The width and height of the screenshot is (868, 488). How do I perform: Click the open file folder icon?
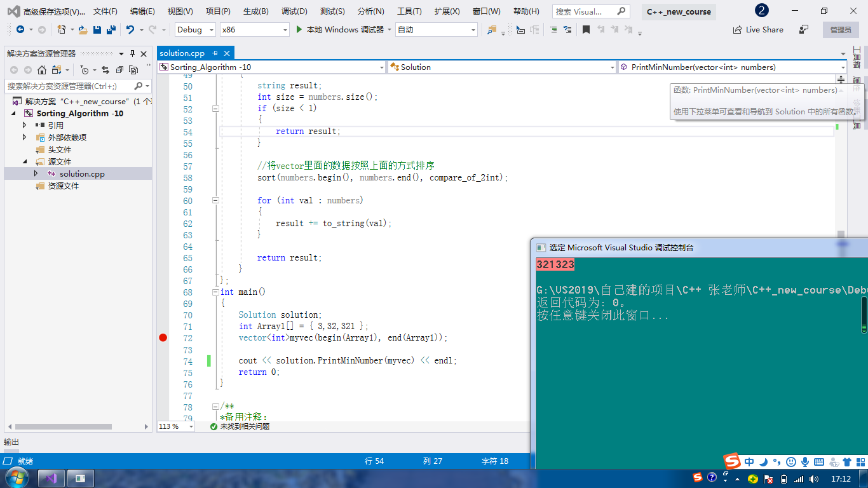pos(83,30)
